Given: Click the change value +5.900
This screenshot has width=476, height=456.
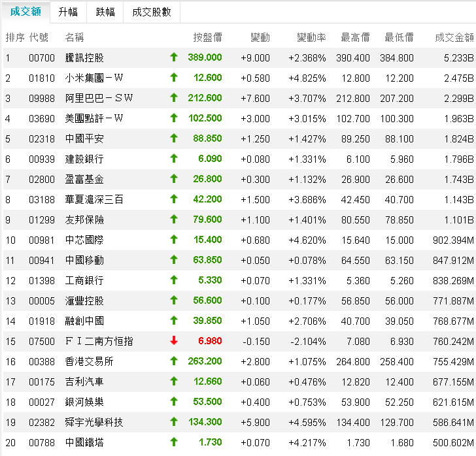Looking at the screenshot, I should pos(255,422).
